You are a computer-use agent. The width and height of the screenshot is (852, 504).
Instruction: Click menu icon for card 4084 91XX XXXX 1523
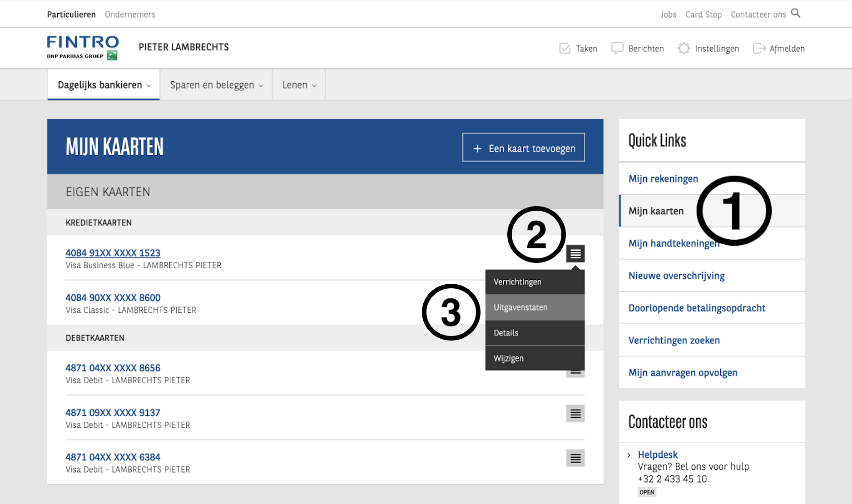(575, 254)
